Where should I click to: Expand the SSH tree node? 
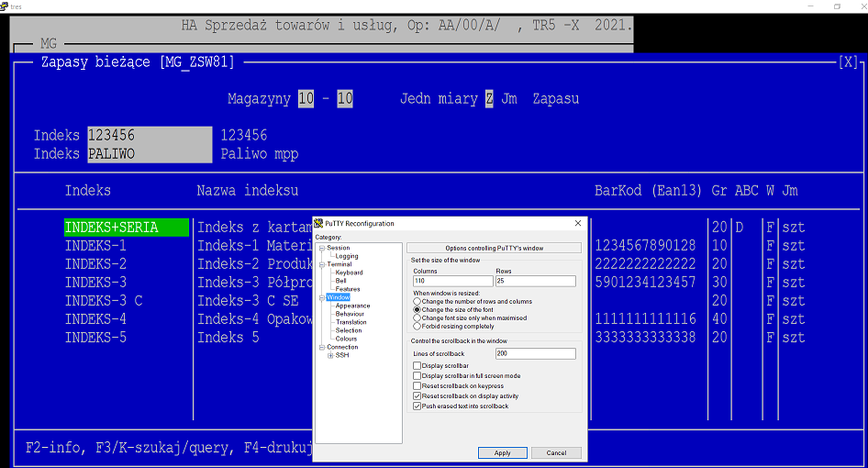(330, 355)
